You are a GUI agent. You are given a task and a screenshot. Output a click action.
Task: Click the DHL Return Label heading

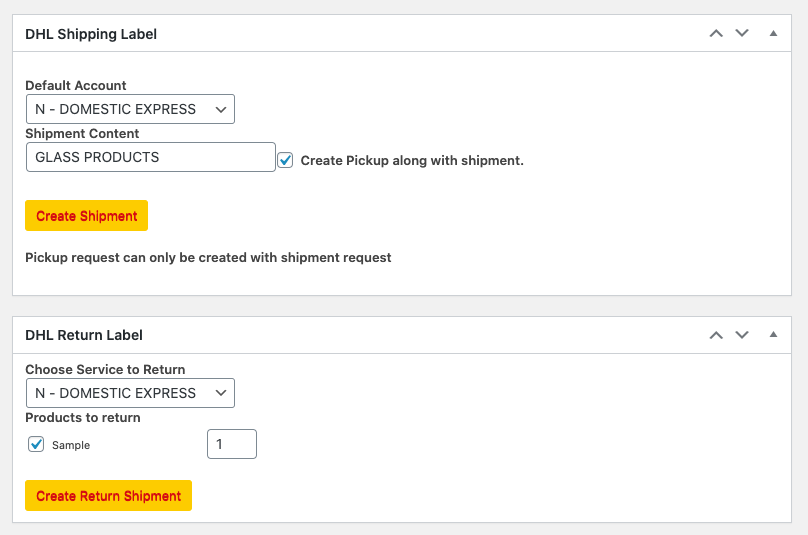coord(84,335)
